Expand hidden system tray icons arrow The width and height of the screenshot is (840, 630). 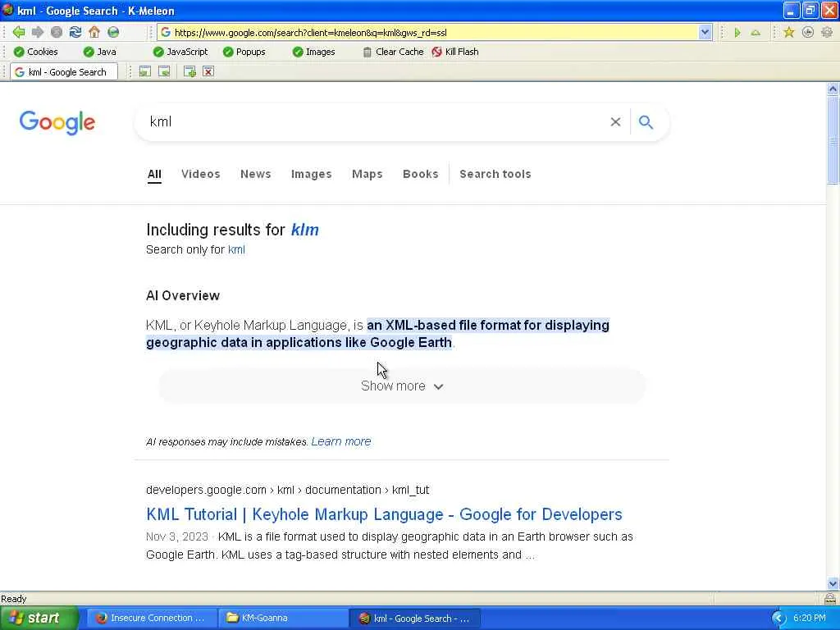(x=778, y=619)
